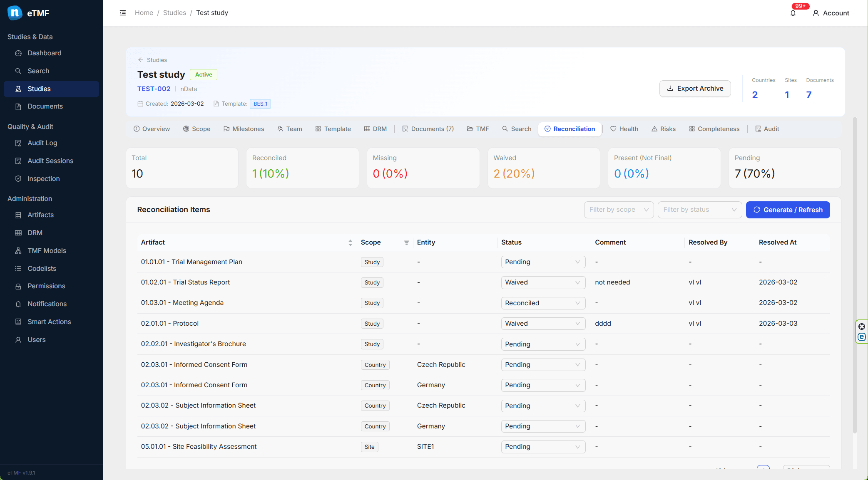Open status dropdown for Trial Management Plan
868x480 pixels.
click(543, 262)
